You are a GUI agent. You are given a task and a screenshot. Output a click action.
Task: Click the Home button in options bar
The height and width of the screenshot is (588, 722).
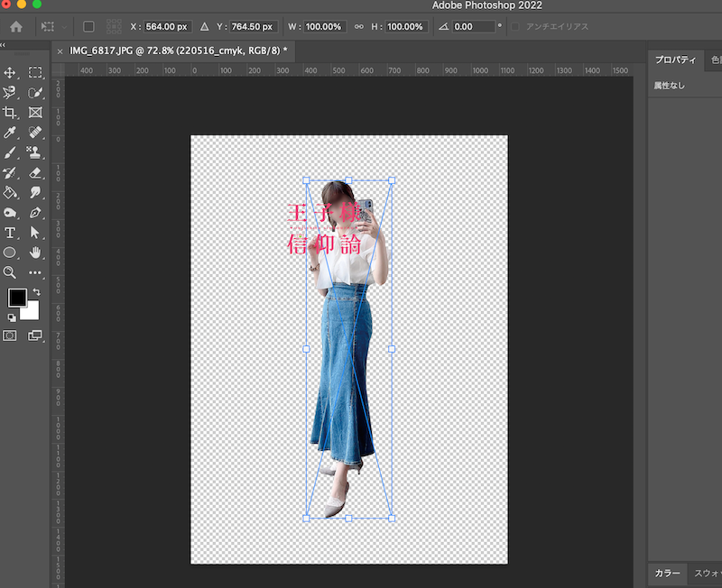point(15,27)
